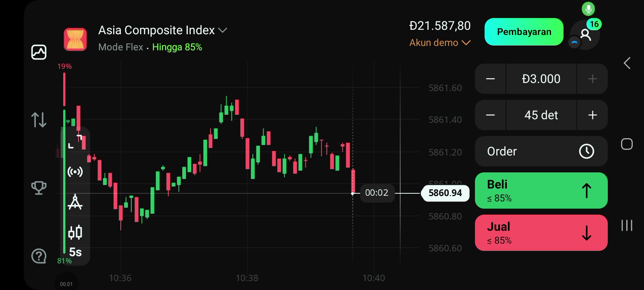Collapse the side panel chevron arrow
This screenshot has width=644, height=290.
(627, 63)
